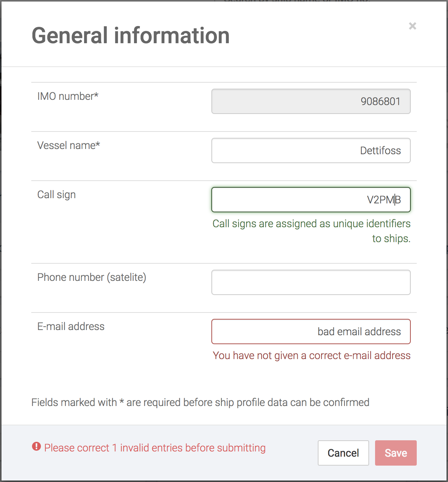The image size is (448, 482).
Task: Place cursor in the Call sign field
Action: tap(311, 200)
